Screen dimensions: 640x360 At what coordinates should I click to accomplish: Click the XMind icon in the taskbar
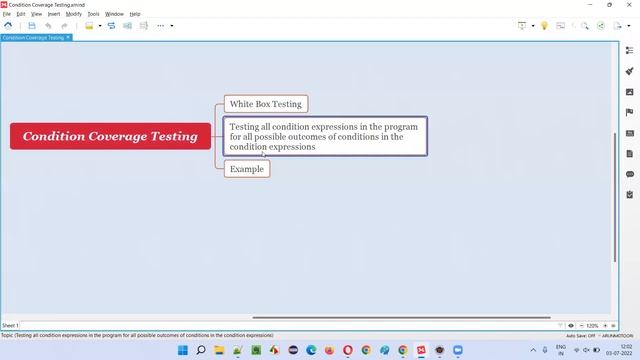coord(421,350)
